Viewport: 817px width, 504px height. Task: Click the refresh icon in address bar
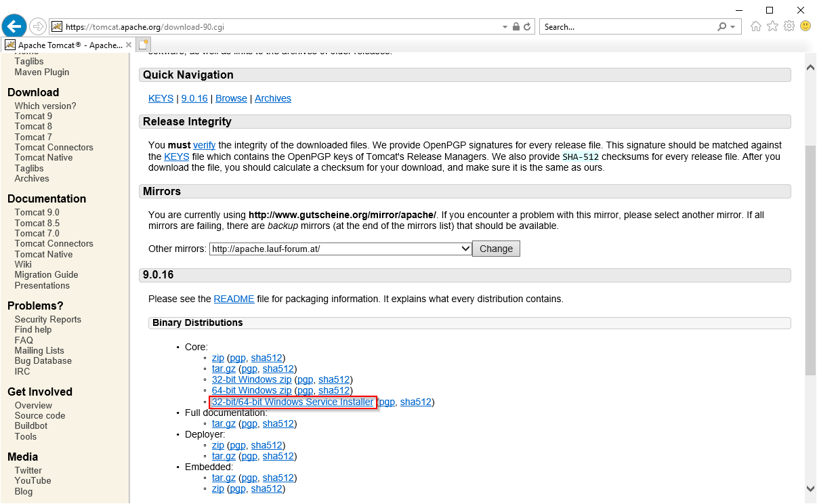[528, 27]
